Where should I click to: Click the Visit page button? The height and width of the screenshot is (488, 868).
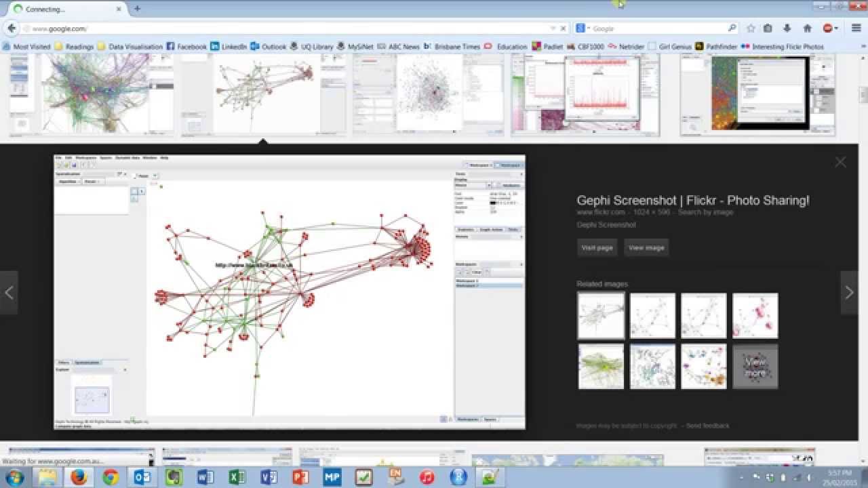597,247
